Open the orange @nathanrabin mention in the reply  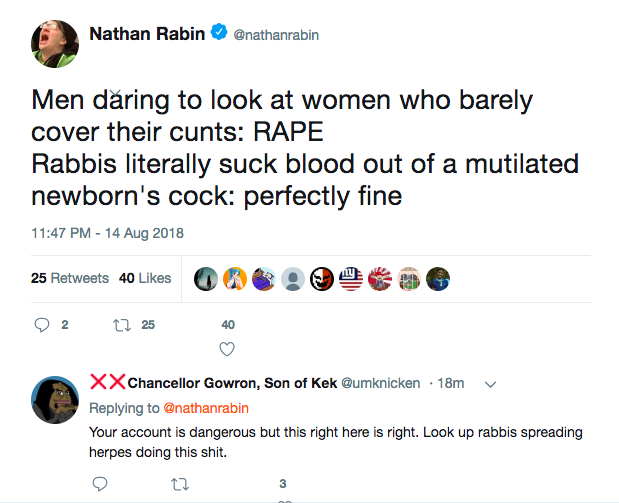[x=205, y=408]
